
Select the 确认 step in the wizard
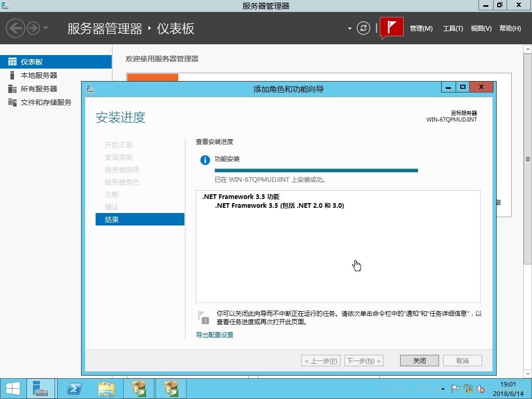pyautogui.click(x=112, y=207)
